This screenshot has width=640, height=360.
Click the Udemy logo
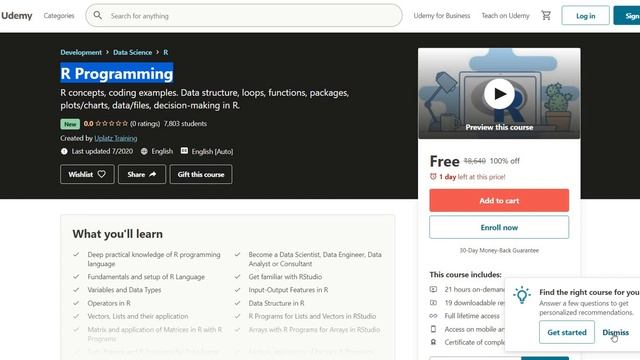(x=16, y=16)
